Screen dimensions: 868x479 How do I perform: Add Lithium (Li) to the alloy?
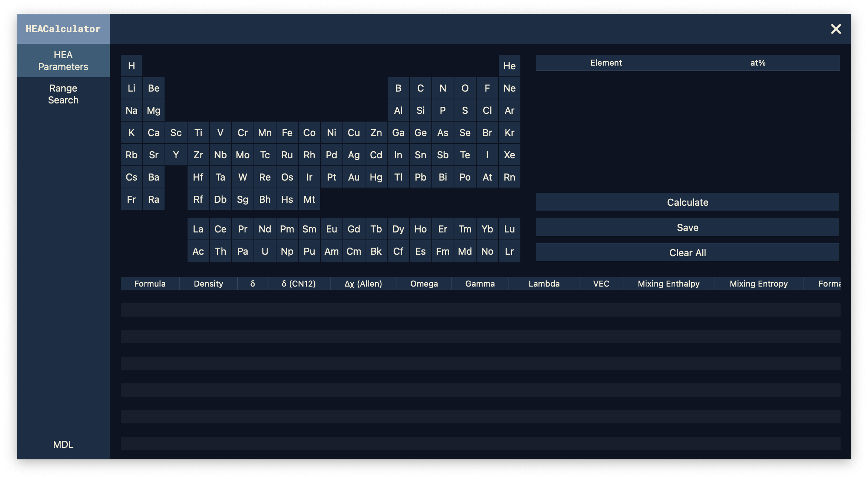click(x=132, y=88)
